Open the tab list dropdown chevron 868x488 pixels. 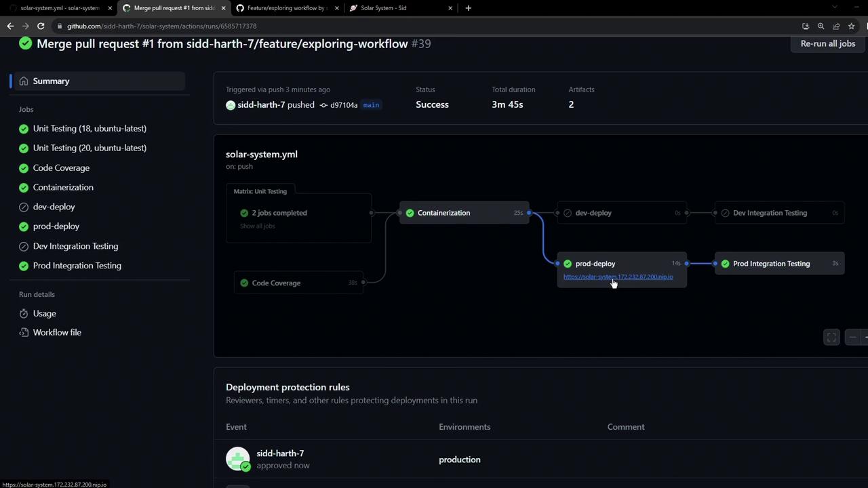point(816,7)
